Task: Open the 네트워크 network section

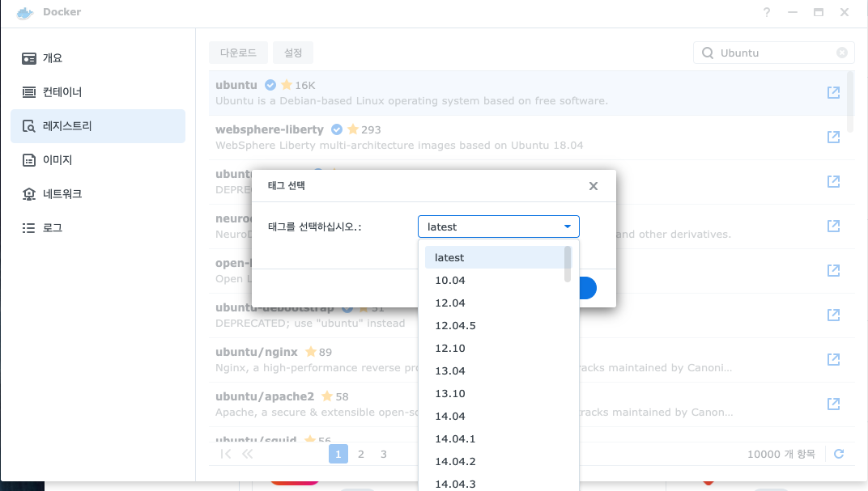Action: [97, 194]
